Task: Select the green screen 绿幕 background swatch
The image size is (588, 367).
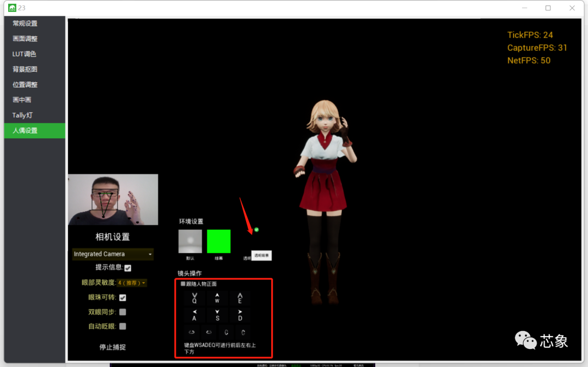Action: point(218,241)
